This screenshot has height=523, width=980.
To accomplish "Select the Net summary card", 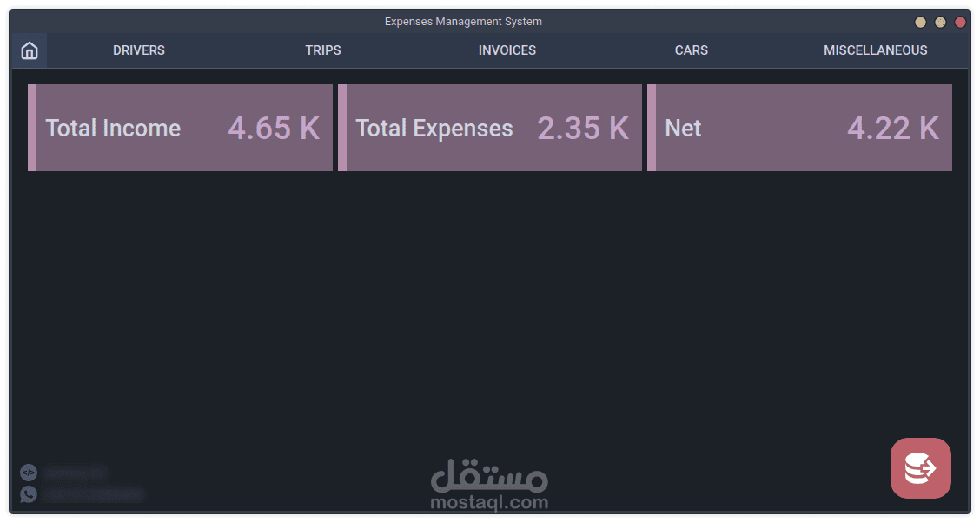I will pyautogui.click(x=800, y=128).
